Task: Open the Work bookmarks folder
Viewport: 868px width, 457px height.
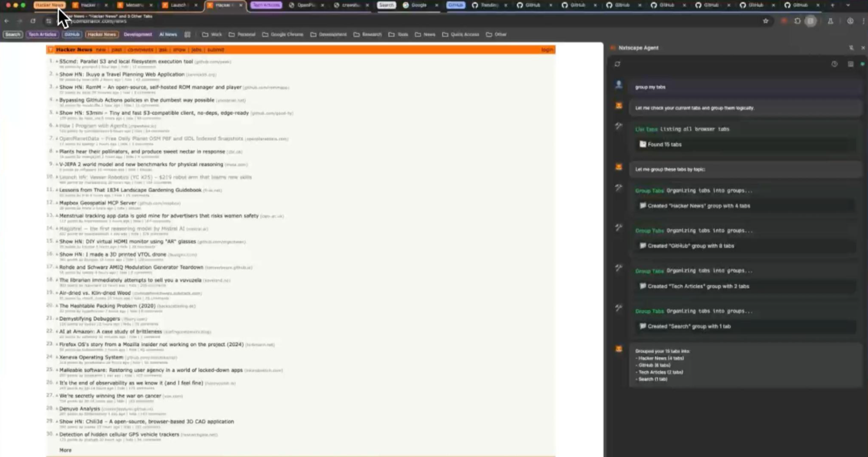Action: 212,35
